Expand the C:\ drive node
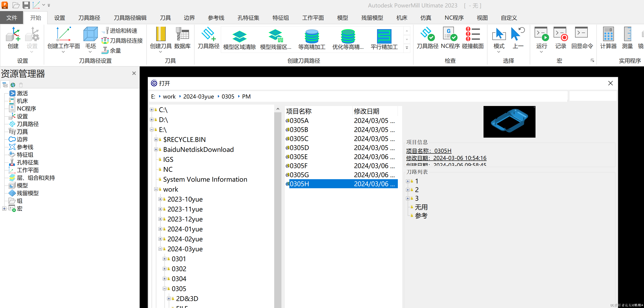Viewport: 644px width, 308px height. click(x=152, y=110)
